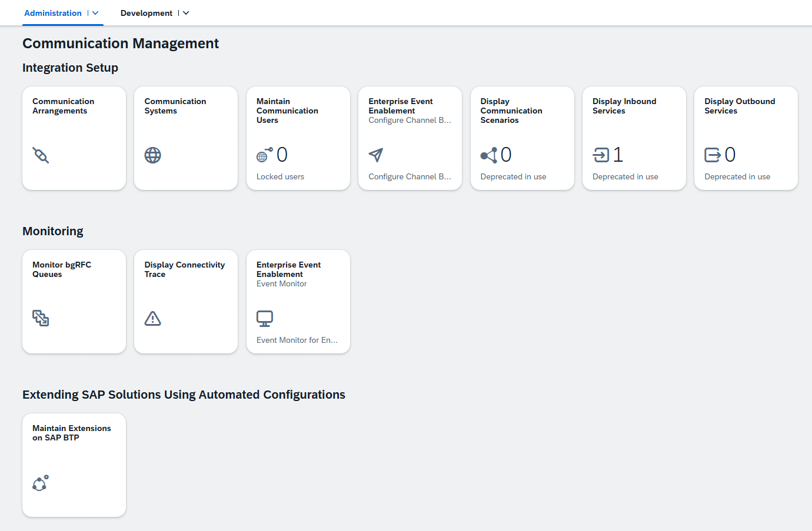Click the globe icon on Communication Systems tile
Viewport: 812px width, 531px height.
tap(152, 155)
